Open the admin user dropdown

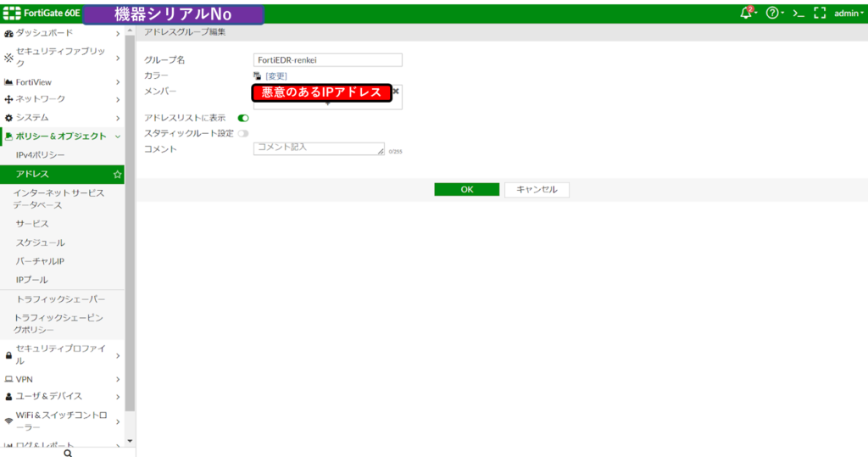(x=849, y=14)
